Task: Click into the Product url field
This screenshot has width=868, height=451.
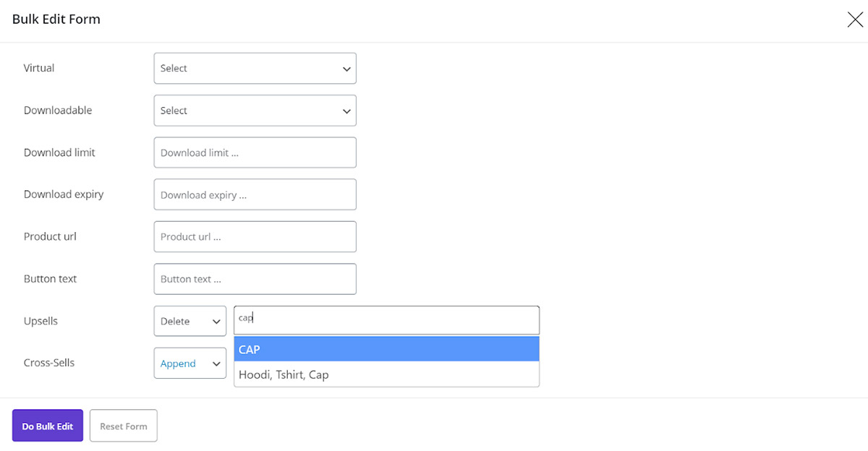Action: point(255,236)
